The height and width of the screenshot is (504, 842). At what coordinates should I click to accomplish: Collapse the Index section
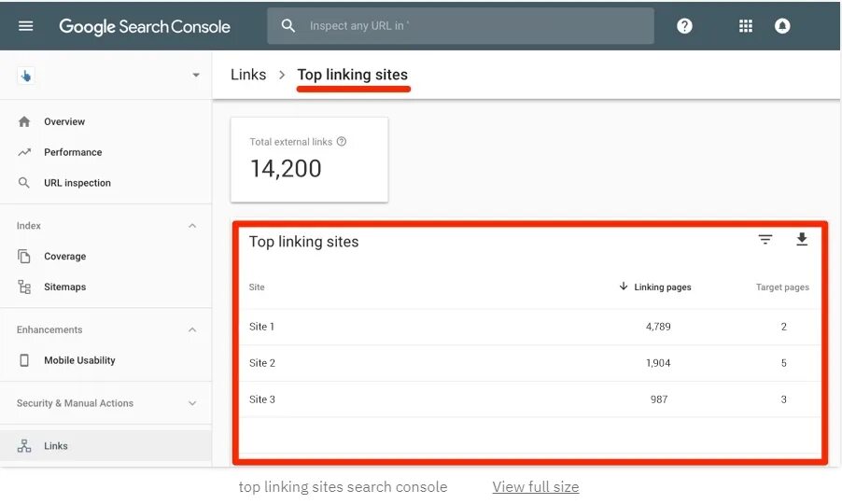coord(192,226)
